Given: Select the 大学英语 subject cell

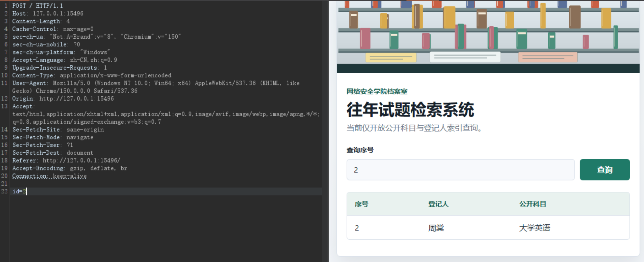Looking at the screenshot, I should pos(535,228).
